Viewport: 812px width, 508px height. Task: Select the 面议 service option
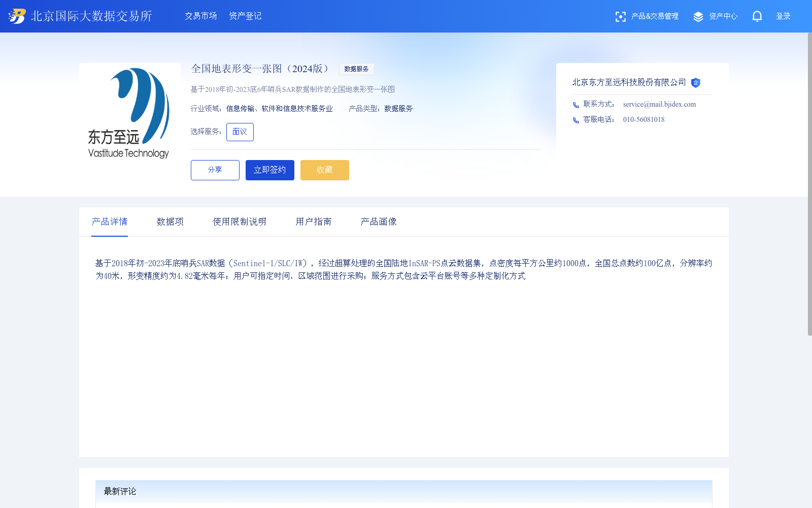point(240,132)
